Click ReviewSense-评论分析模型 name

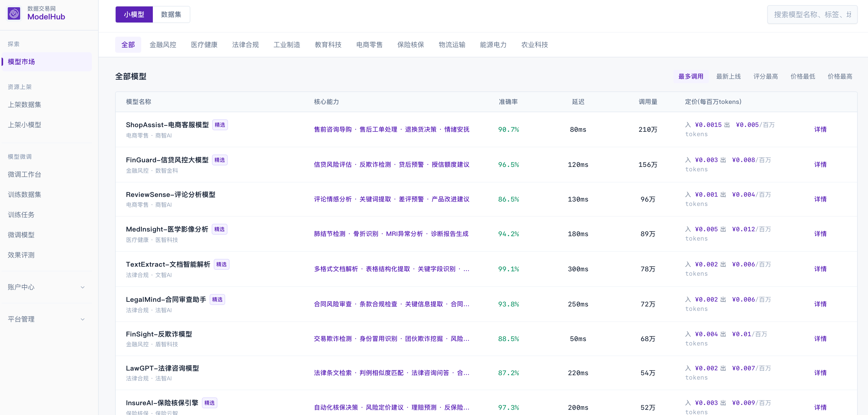point(170,195)
